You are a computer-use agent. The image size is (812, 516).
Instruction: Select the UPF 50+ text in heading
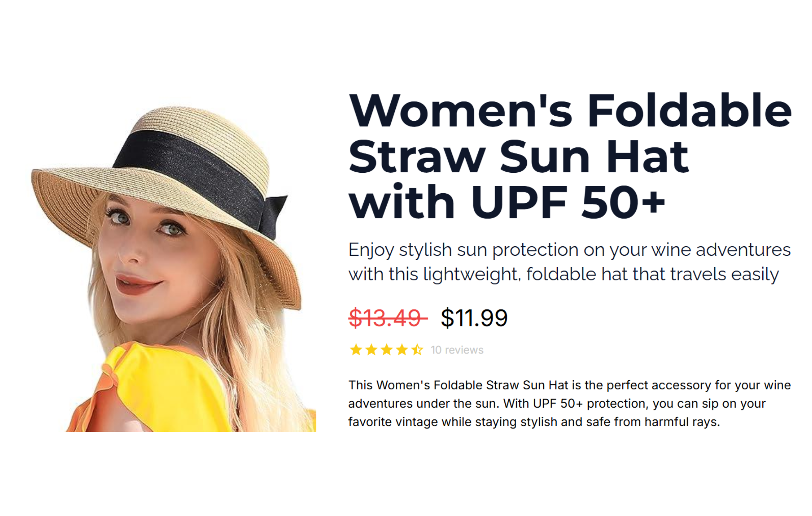568,202
